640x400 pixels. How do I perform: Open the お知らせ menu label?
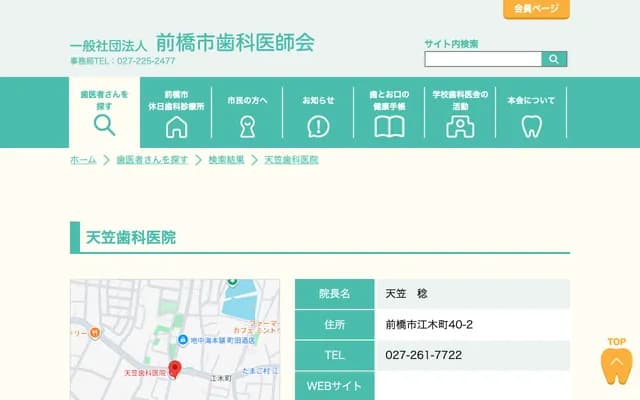click(318, 100)
